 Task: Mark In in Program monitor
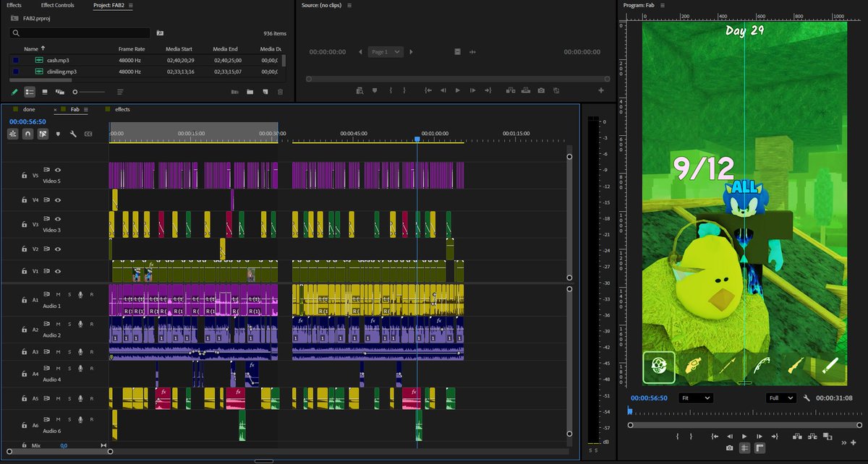tap(677, 436)
